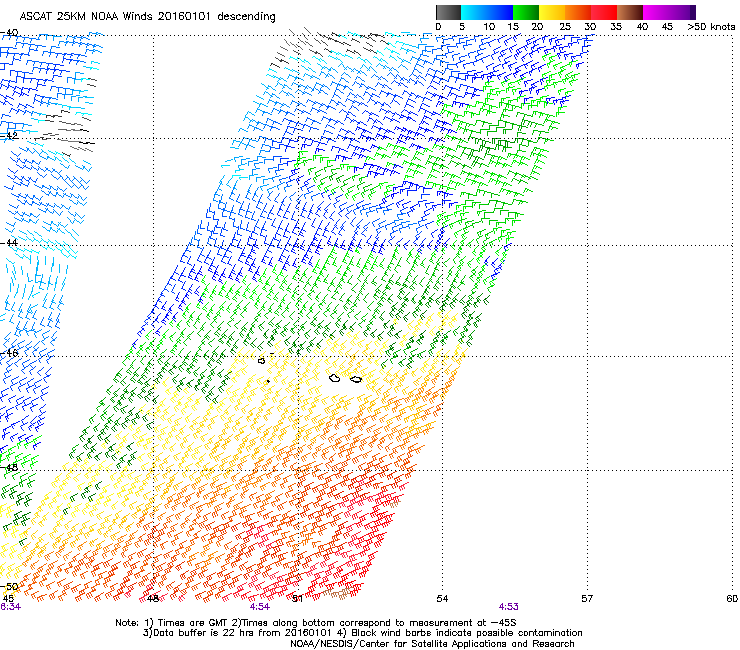The height and width of the screenshot is (650, 740).
Task: Click the red 30-35 knots legend segment
Action: pos(604,12)
